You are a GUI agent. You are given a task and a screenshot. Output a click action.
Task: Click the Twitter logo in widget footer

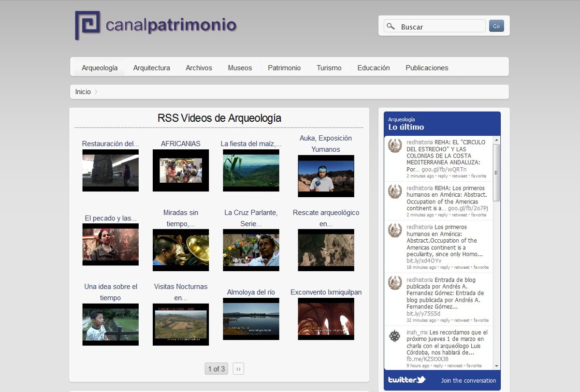click(x=406, y=380)
